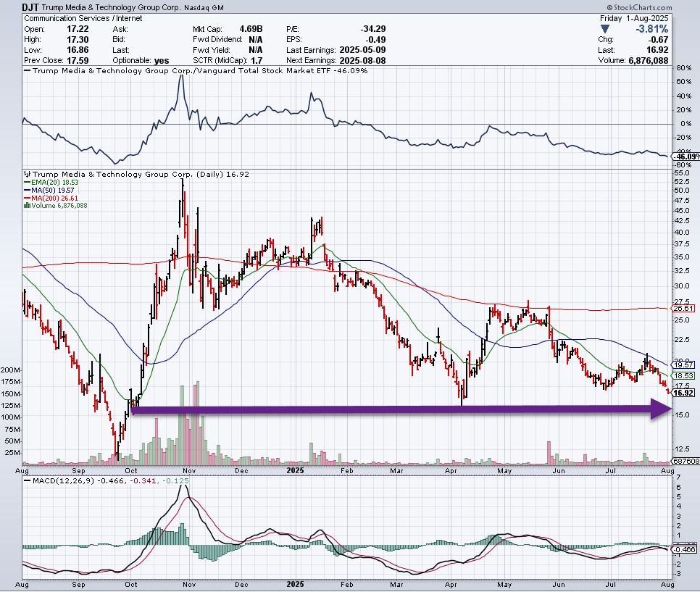This screenshot has width=700, height=592.
Task: Click the P/E value -34.29
Action: pyautogui.click(x=372, y=29)
